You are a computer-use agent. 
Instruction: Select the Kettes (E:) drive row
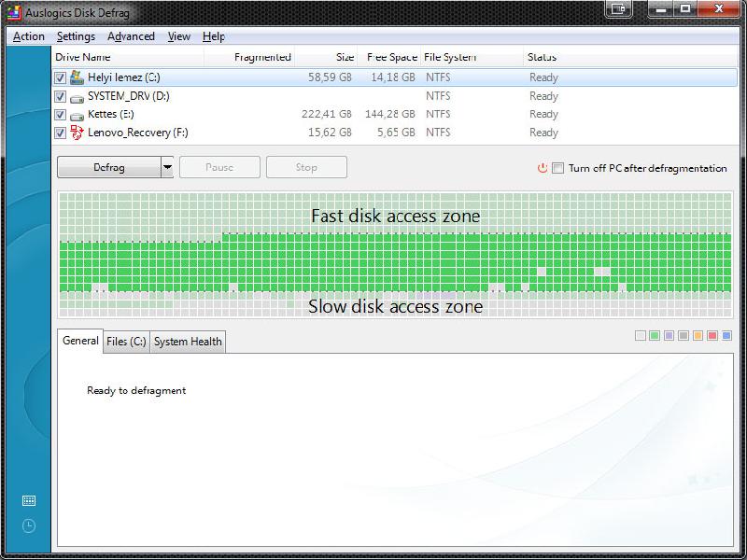pyautogui.click(x=394, y=114)
